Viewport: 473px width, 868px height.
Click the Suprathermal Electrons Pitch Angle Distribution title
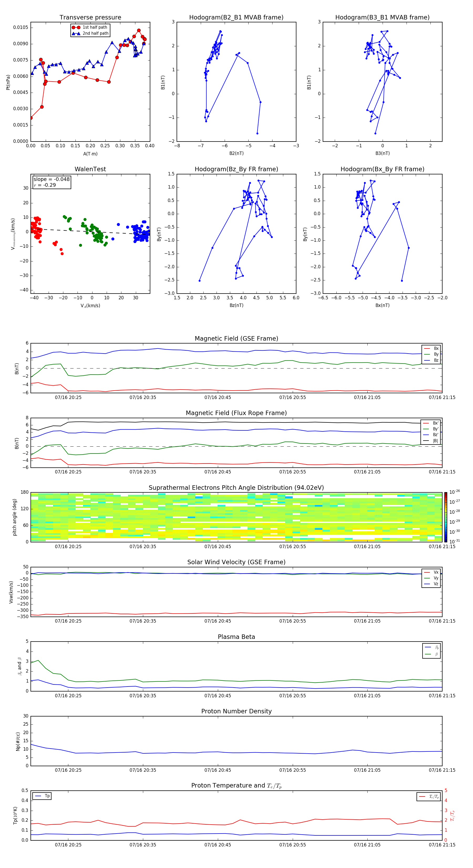236,488
